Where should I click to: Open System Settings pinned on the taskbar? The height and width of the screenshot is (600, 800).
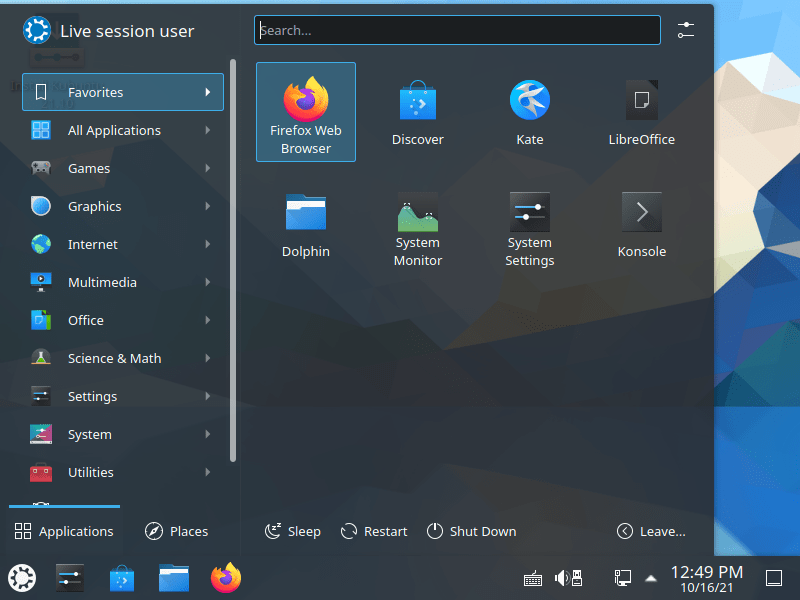coord(69,578)
